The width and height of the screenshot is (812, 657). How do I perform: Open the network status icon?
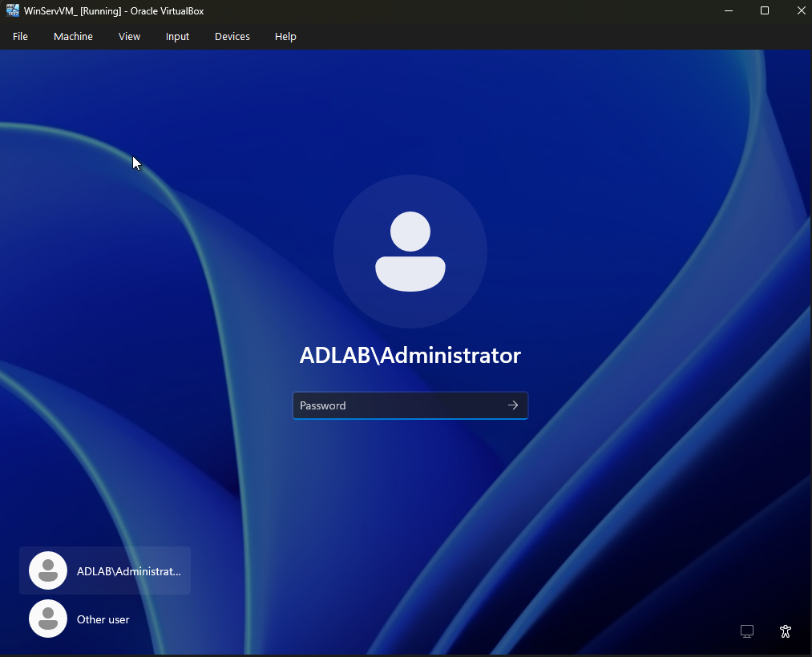(747, 631)
